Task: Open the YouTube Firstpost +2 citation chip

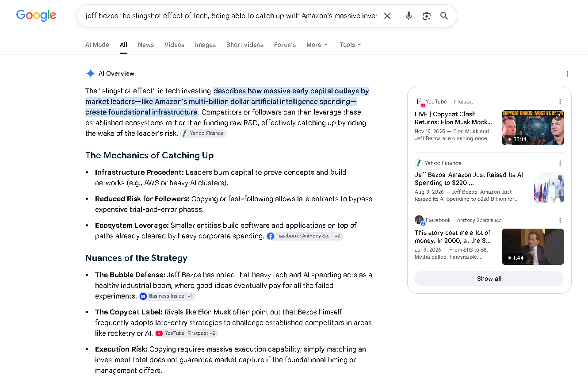Action: [187, 333]
